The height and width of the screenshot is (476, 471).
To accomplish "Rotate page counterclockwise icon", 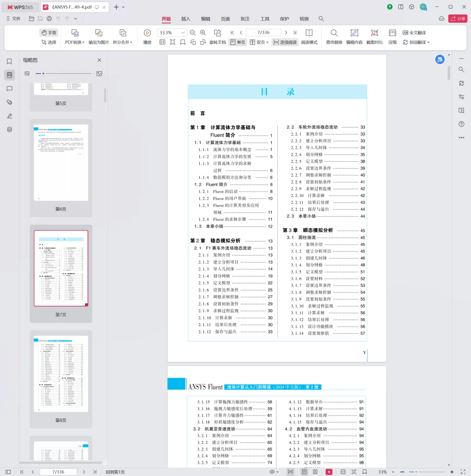I will coord(193,42).
